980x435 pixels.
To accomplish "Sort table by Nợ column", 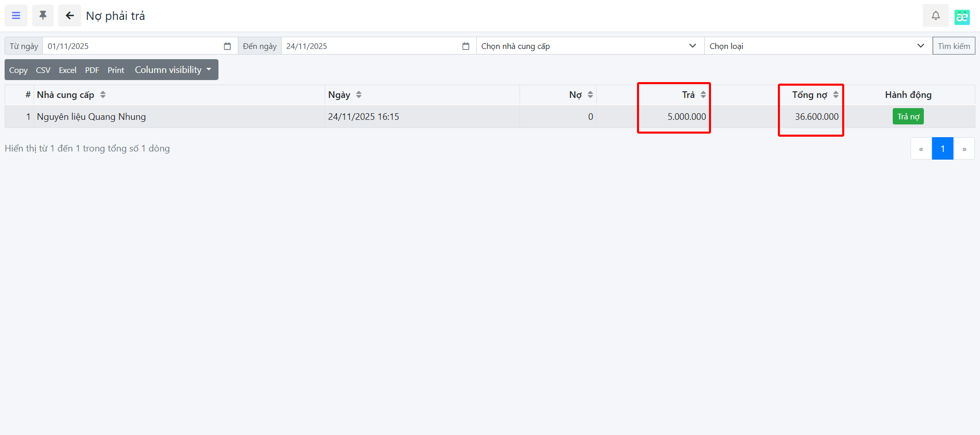I will pos(590,95).
